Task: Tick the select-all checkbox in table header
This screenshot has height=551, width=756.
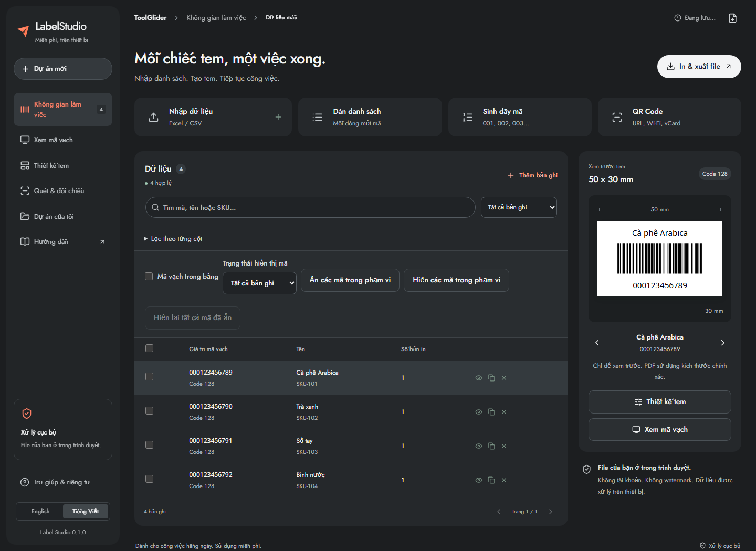Action: [150, 348]
